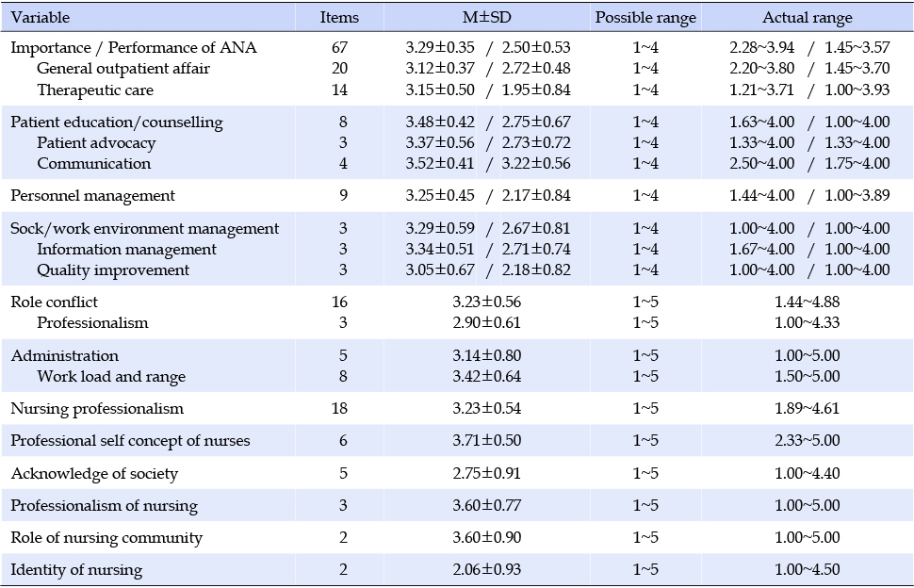Click the Actual range header

(808, 18)
